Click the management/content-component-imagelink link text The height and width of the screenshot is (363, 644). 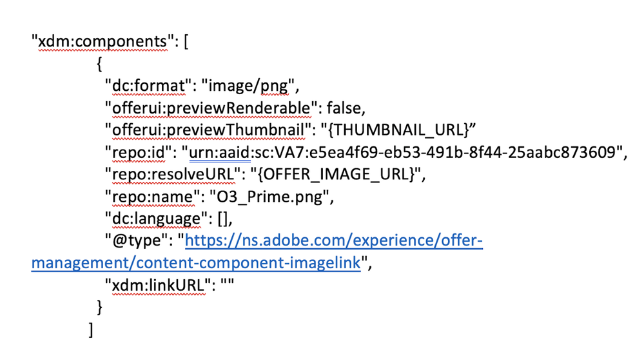tap(196, 263)
